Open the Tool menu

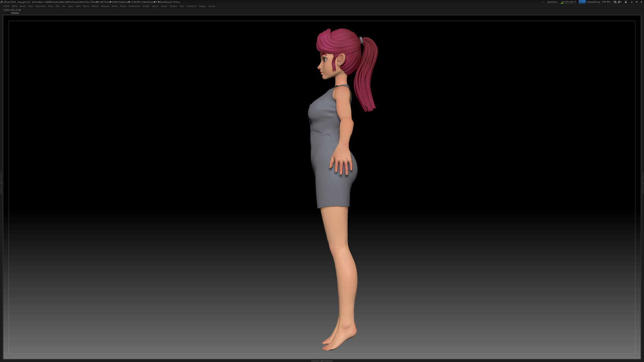(182, 6)
